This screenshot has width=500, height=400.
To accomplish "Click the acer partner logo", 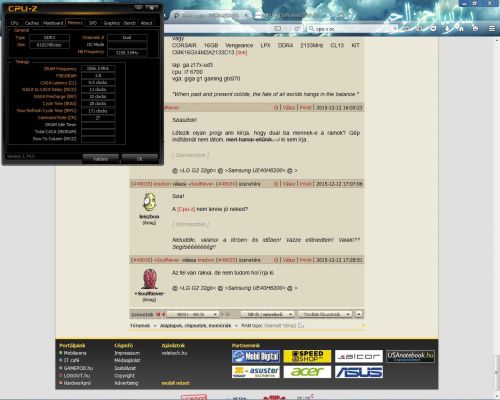I will coord(307,372).
